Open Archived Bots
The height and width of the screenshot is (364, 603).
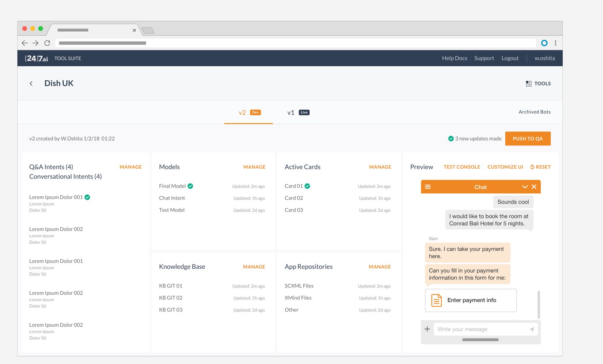pyautogui.click(x=534, y=112)
